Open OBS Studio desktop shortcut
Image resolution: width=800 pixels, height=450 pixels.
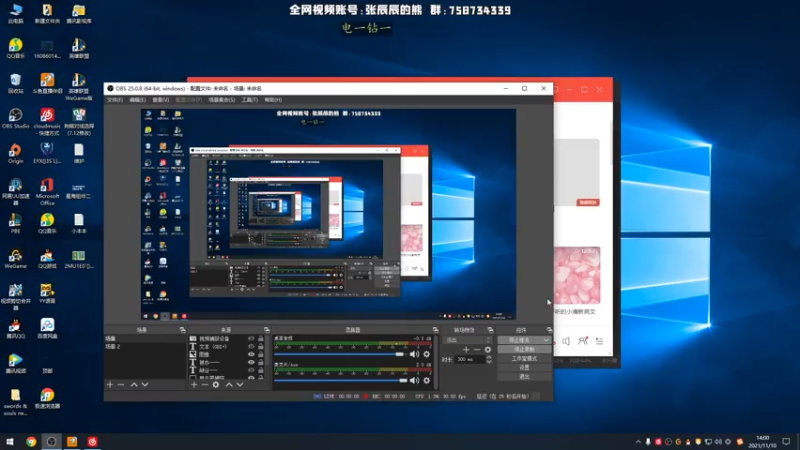(15, 118)
